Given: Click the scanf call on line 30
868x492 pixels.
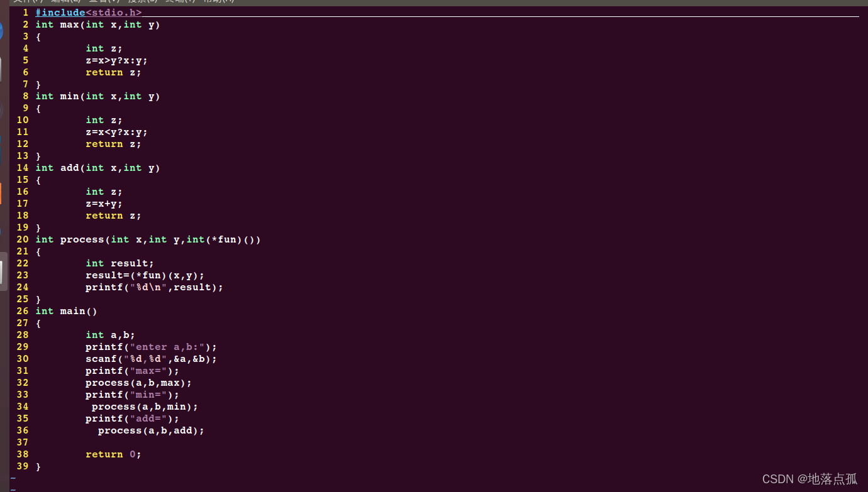Looking at the screenshot, I should pyautogui.click(x=152, y=359).
